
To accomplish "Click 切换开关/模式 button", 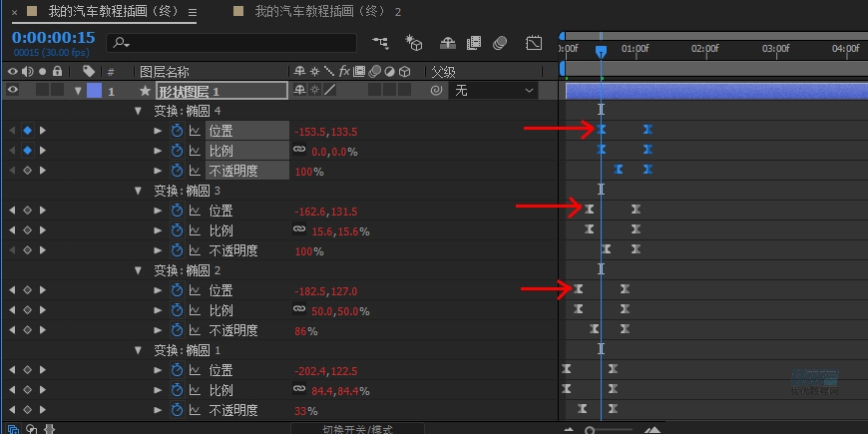I will tap(357, 430).
